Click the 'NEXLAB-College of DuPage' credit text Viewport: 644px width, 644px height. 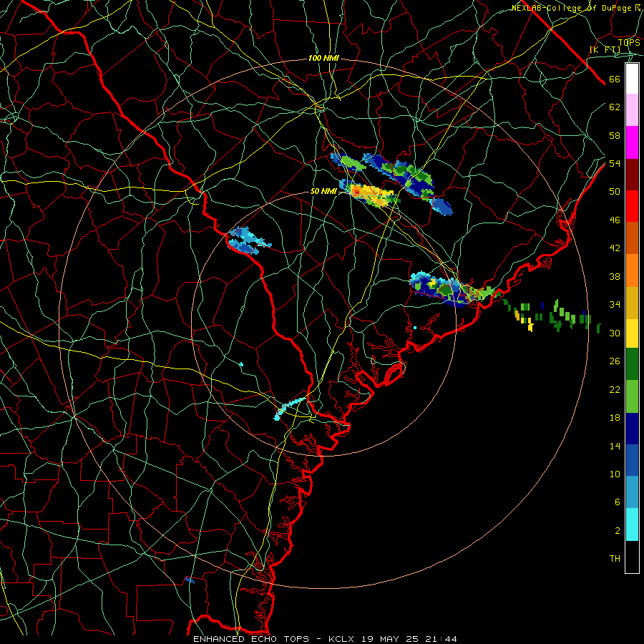coord(571,8)
